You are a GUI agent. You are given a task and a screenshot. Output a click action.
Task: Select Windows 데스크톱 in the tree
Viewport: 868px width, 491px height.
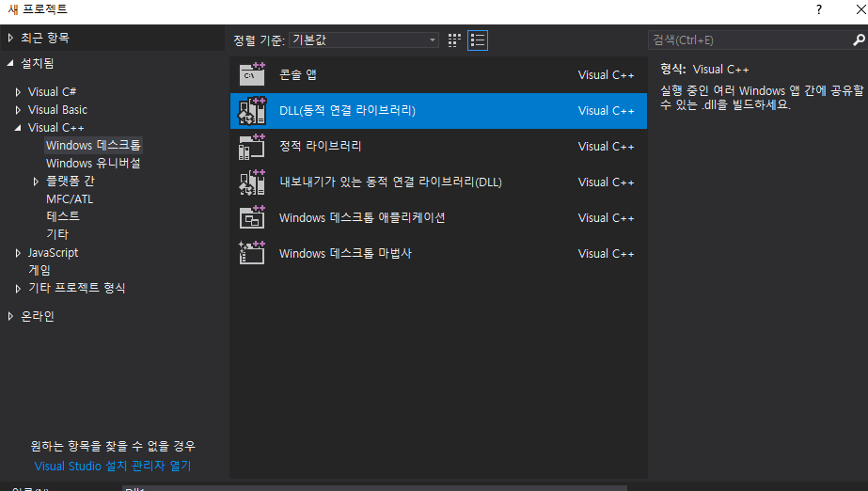coord(93,145)
